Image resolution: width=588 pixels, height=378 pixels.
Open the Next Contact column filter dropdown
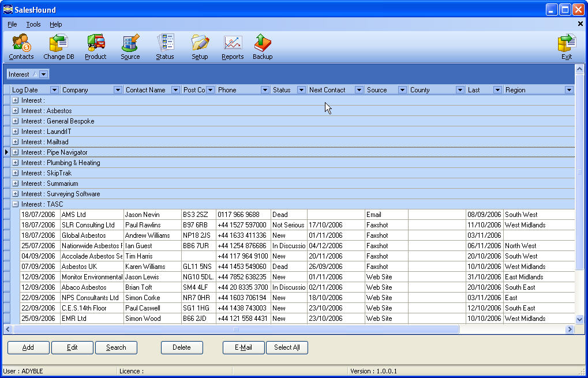359,90
